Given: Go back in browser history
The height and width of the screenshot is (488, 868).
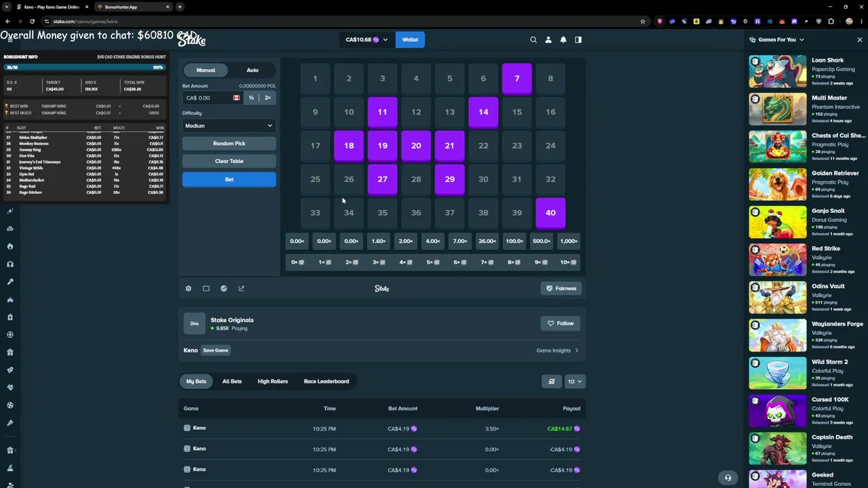Looking at the screenshot, I should (x=7, y=22).
